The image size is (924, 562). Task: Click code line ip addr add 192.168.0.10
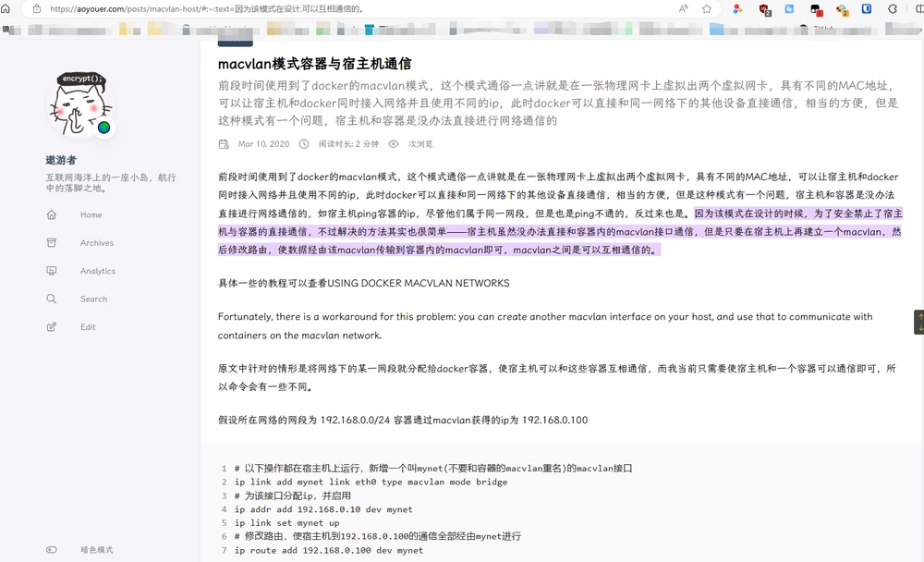(x=323, y=509)
